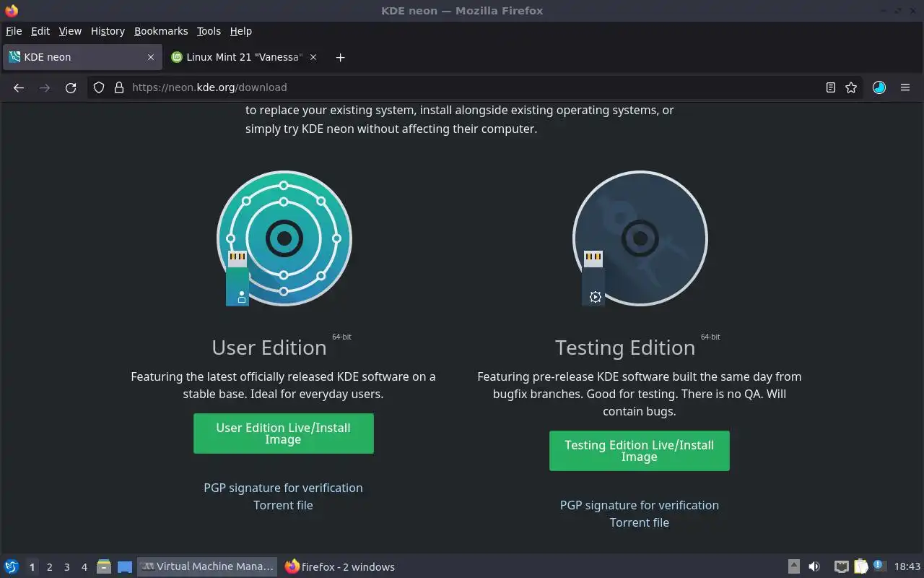
Task: Open User Edition PGP signature for verification
Action: (x=283, y=488)
